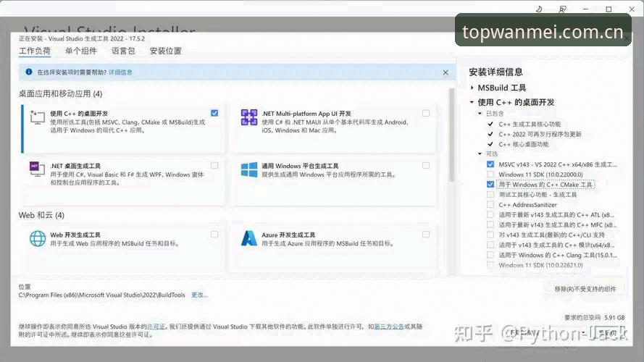The image size is (644, 362).
Task: Click the .NET 桌面生成工具 icon
Action: tap(37, 169)
